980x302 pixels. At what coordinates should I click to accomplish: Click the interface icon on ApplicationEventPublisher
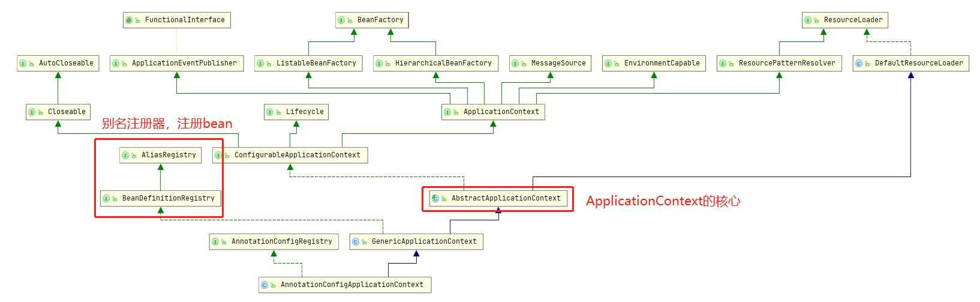click(x=116, y=64)
